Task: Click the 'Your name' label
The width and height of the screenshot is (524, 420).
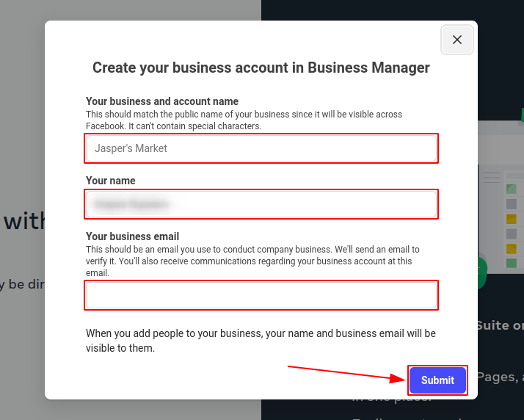Action: (111, 181)
